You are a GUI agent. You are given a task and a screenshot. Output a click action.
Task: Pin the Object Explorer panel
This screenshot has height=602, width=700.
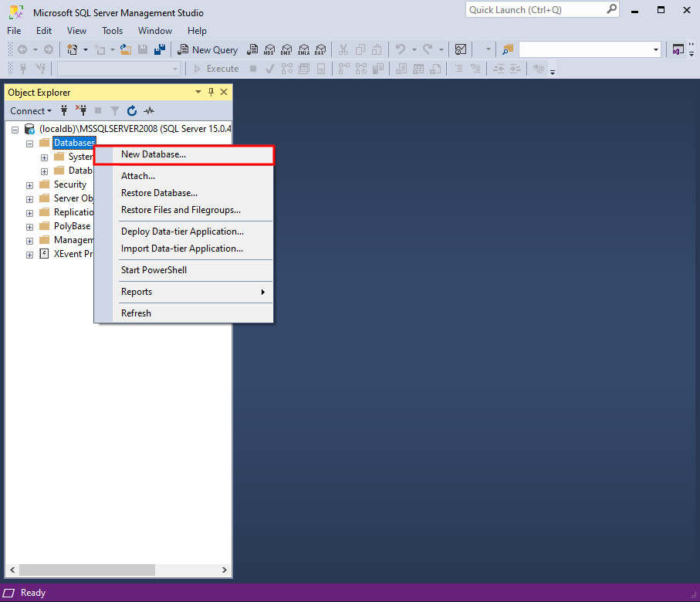point(210,92)
